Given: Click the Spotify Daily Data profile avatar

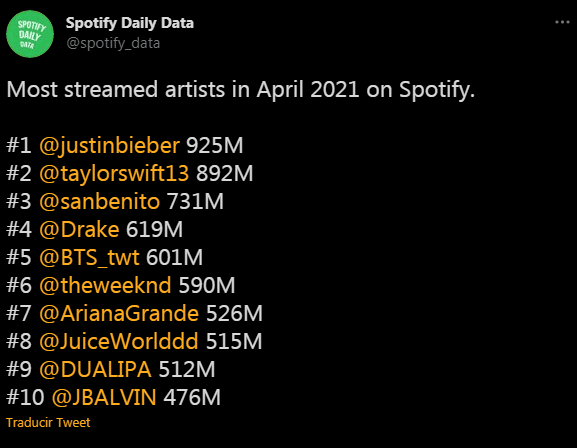Looking at the screenshot, I should point(30,34).
